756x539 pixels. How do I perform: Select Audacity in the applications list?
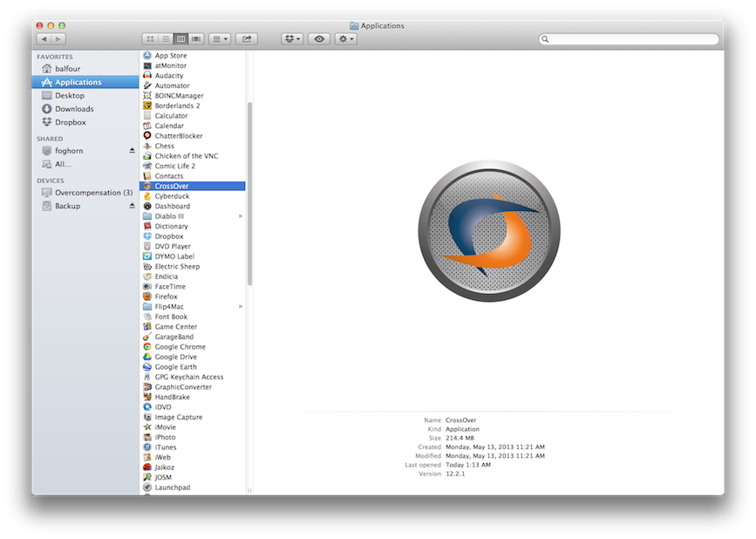pos(168,76)
